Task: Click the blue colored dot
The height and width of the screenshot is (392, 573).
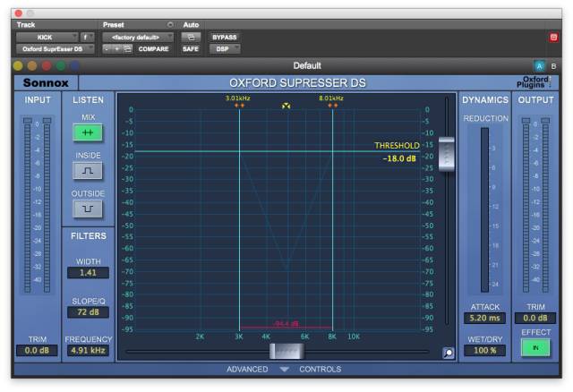Action: point(74,66)
